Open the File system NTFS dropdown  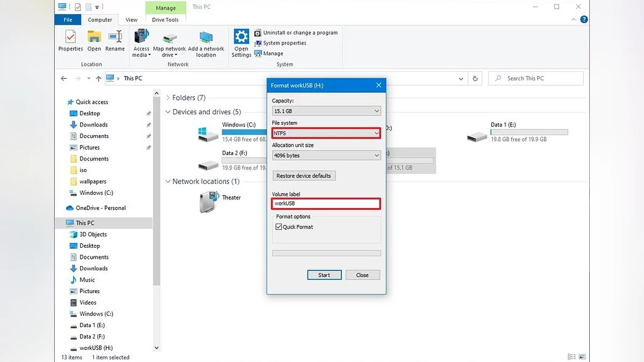326,133
